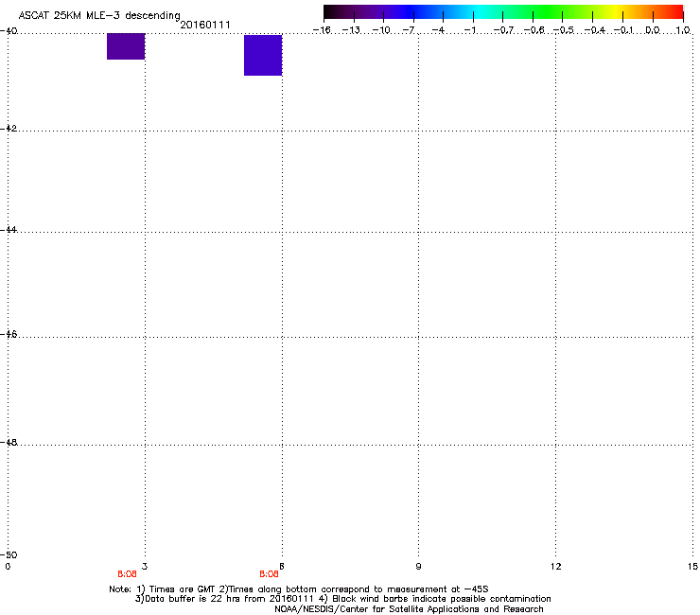Click the latitude axis label "-48"

tap(9, 442)
